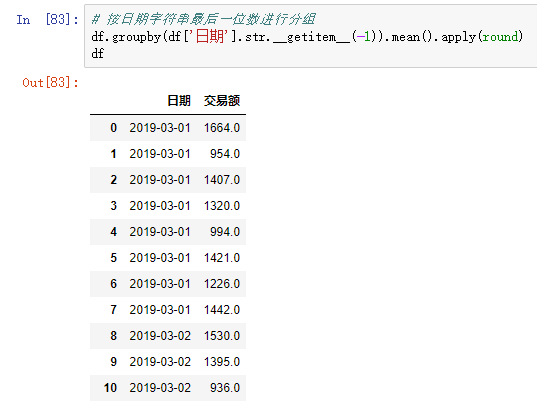Select value 1395.0 in row 9
Image resolution: width=537 pixels, height=402 pixels.
(222, 362)
